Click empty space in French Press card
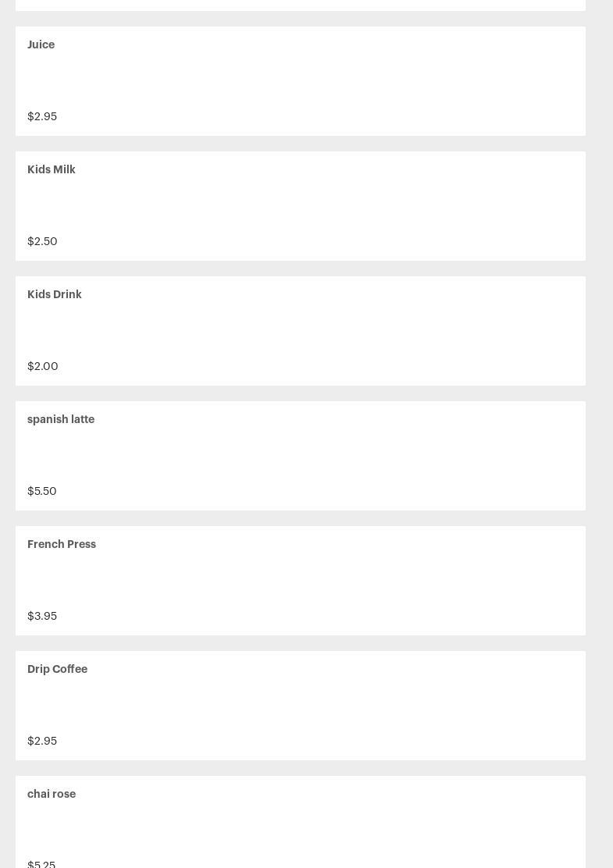Image resolution: width=613 pixels, height=868 pixels. point(312,581)
